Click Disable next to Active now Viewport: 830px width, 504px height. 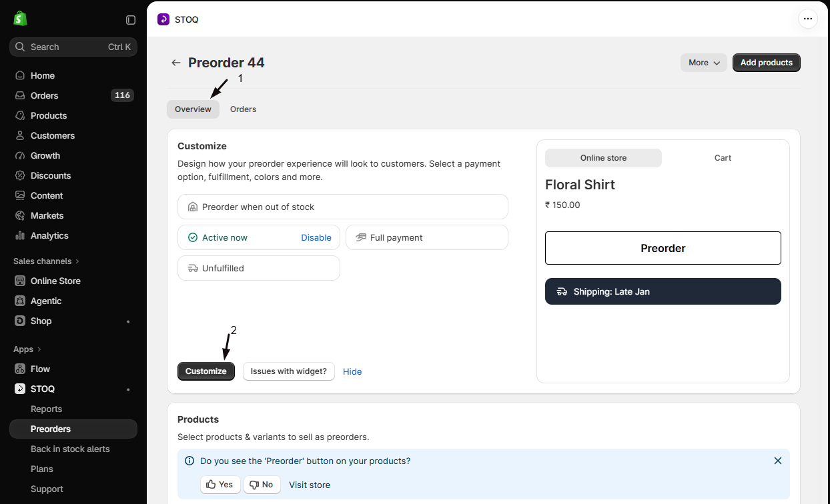coord(316,237)
